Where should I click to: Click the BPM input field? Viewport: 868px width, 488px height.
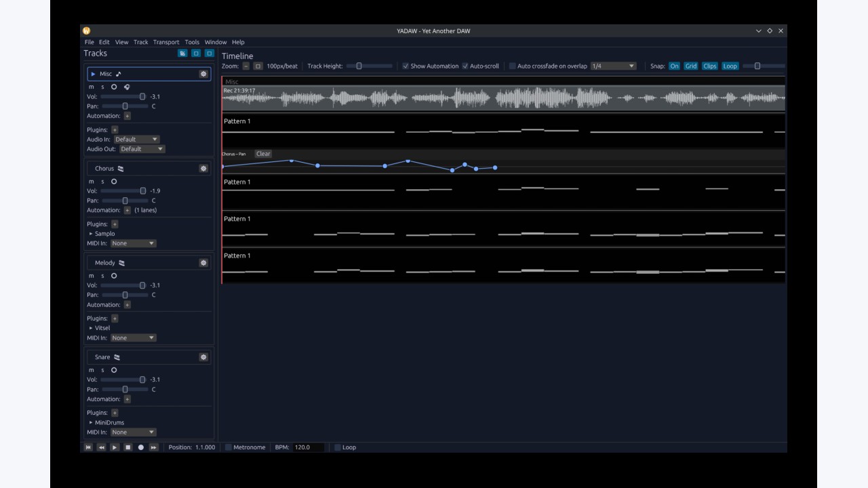pos(309,447)
